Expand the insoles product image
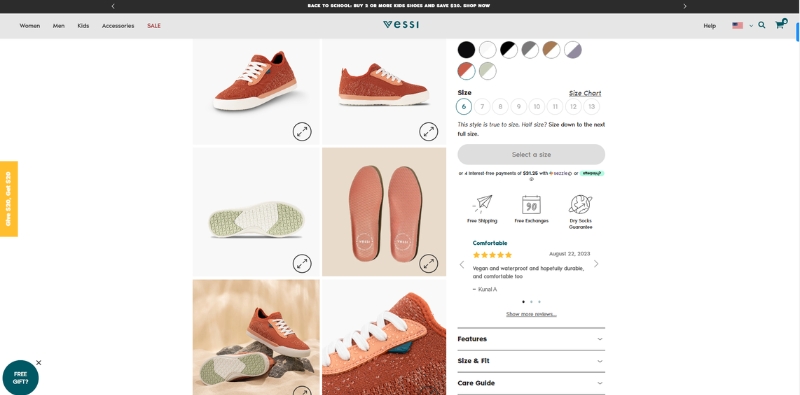800x395 pixels. tap(429, 263)
